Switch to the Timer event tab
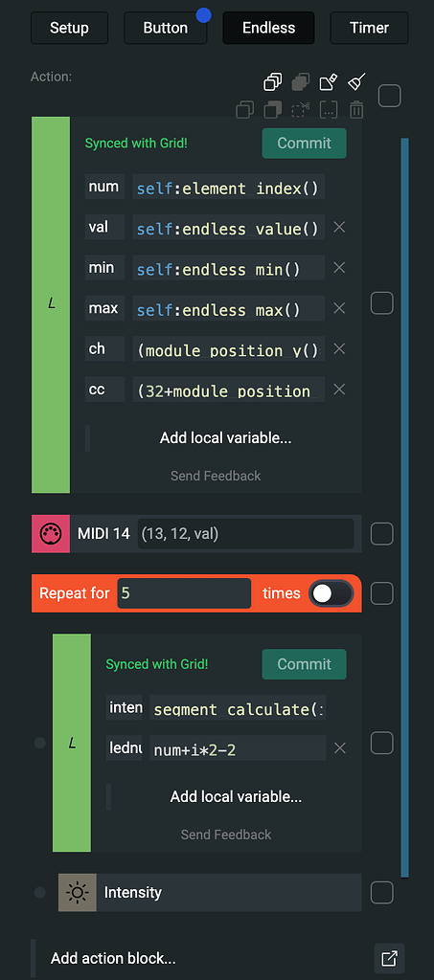Screen dimensions: 434x980 [x=369, y=28]
